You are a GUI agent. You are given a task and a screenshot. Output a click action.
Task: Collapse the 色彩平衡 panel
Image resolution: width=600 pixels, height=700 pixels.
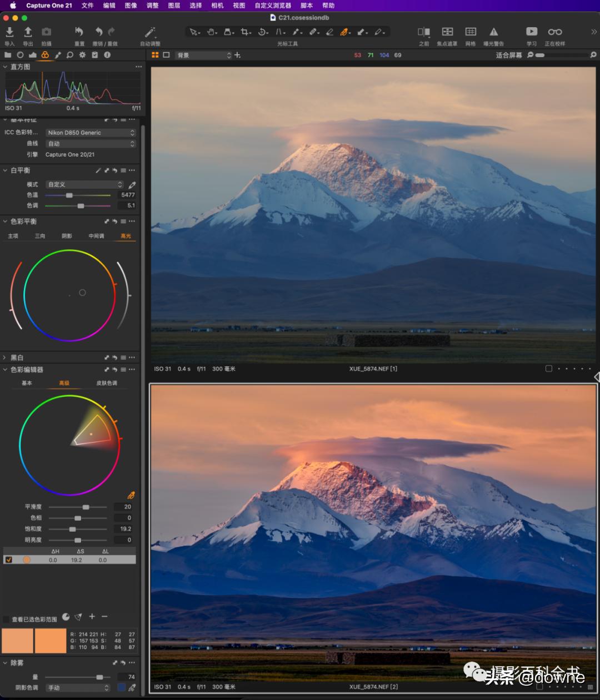5,221
